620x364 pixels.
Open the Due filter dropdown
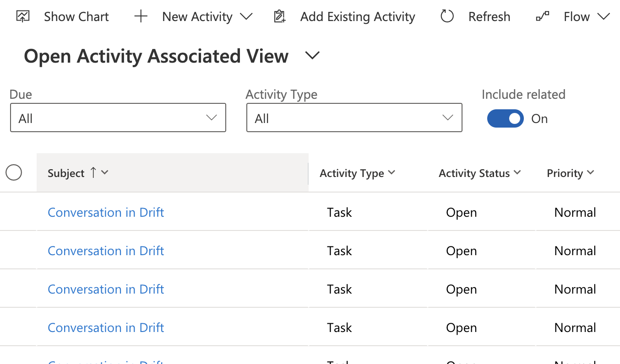(118, 118)
